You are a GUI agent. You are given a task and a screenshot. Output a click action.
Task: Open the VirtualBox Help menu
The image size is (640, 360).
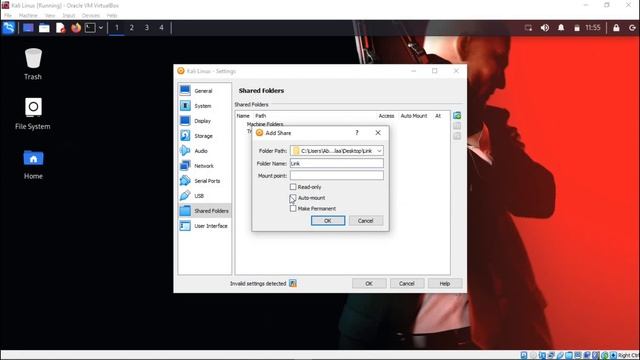coord(112,16)
